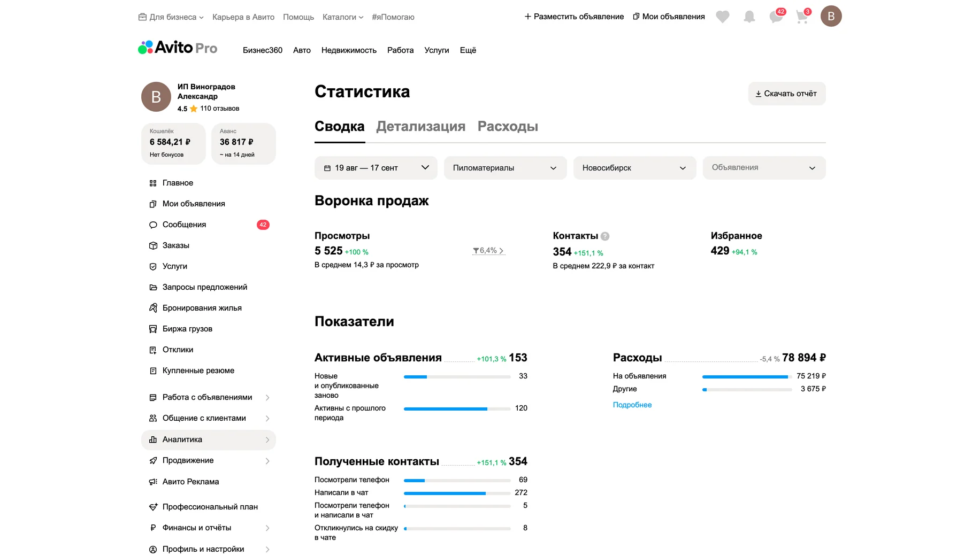Click Сообщения speech bubble sidebar icon
980x556 pixels.
pyautogui.click(x=153, y=225)
